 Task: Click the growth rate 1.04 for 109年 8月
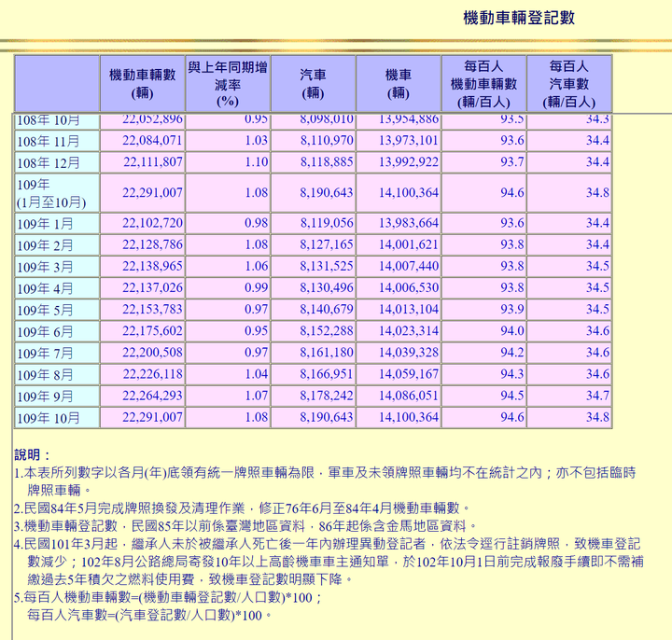[x=257, y=374]
